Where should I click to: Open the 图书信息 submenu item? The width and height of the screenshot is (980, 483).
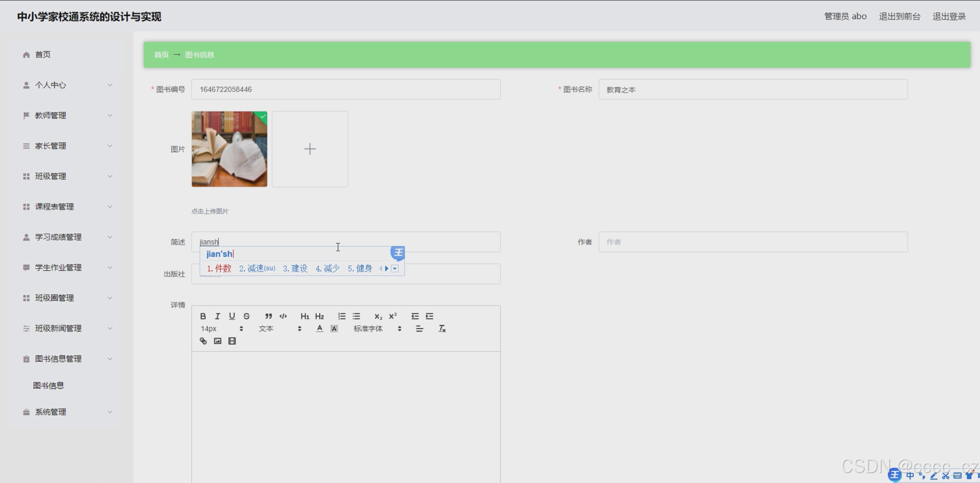point(49,385)
